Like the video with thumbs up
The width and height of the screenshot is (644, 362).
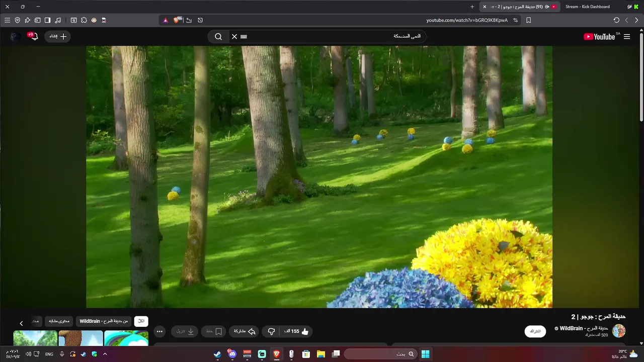pyautogui.click(x=296, y=331)
